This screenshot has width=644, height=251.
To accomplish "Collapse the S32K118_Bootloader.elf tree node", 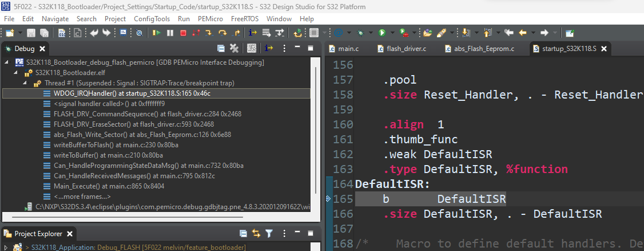I will coord(15,73).
